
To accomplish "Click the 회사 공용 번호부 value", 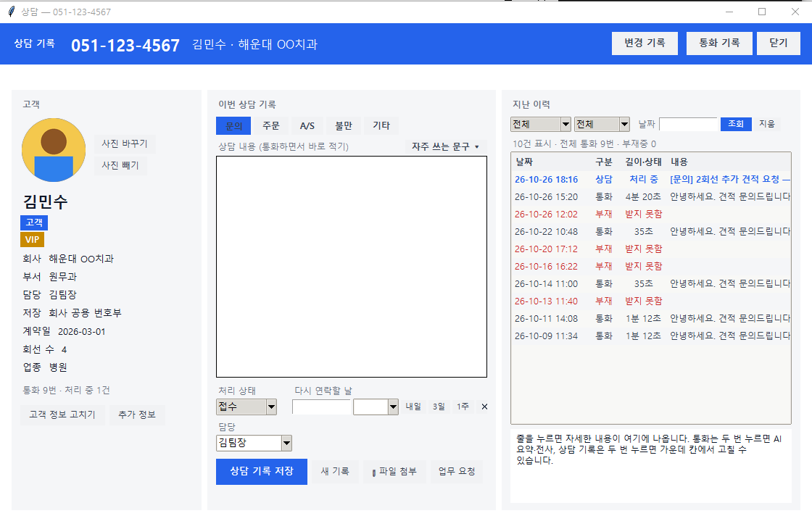I will tap(85, 313).
